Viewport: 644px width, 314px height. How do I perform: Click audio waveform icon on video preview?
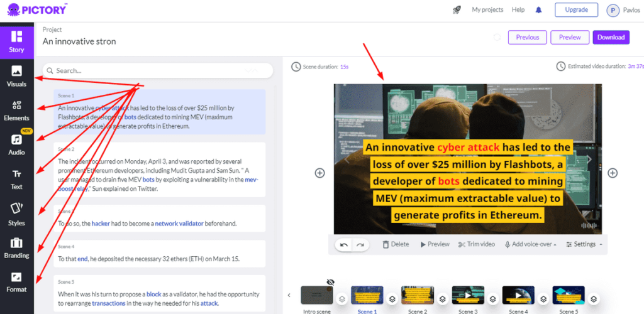click(x=589, y=225)
